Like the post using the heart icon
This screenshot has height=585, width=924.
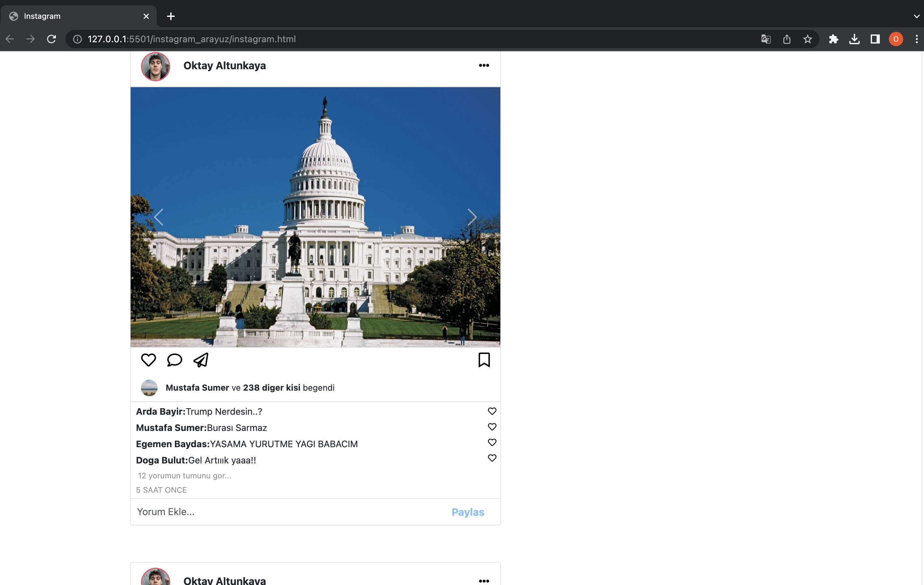tap(148, 360)
